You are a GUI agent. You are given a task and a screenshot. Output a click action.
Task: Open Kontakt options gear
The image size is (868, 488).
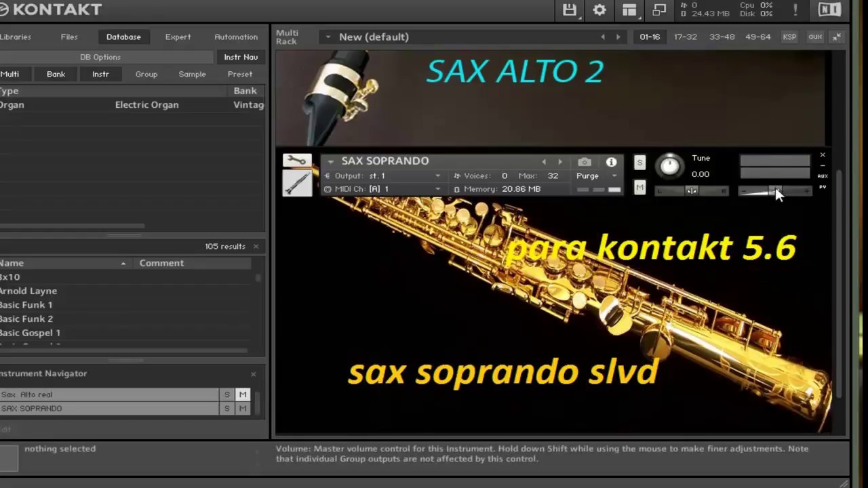click(599, 10)
